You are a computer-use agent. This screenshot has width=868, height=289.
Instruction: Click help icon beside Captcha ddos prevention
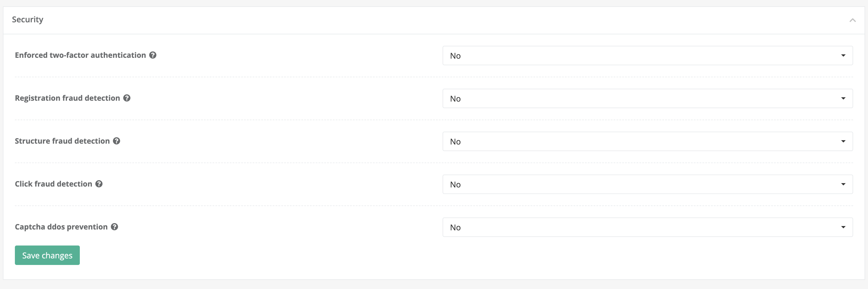pos(114,227)
